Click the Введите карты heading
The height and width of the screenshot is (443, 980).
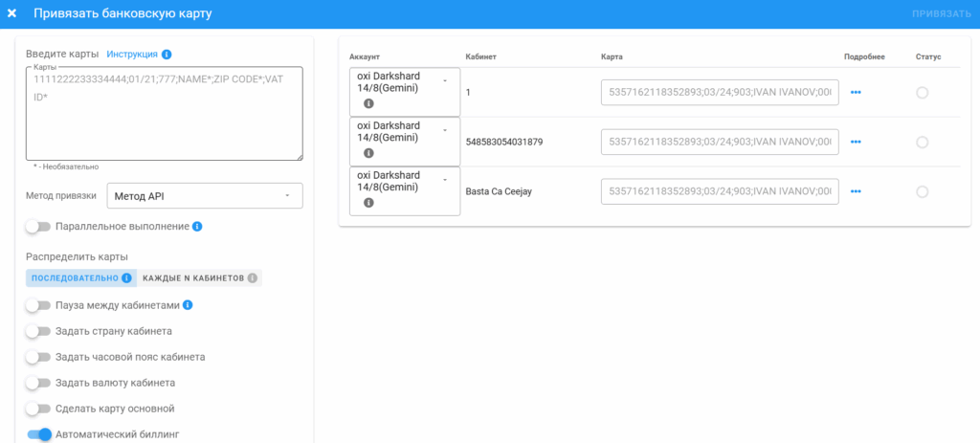pyautogui.click(x=62, y=55)
